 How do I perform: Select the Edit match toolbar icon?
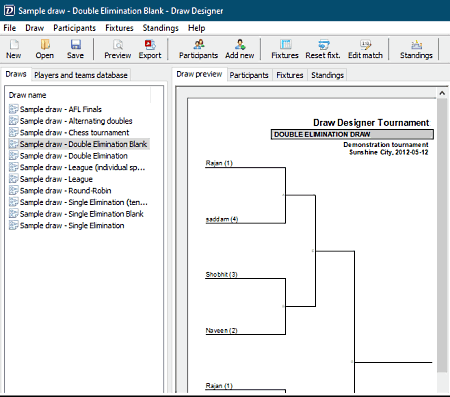click(x=365, y=49)
